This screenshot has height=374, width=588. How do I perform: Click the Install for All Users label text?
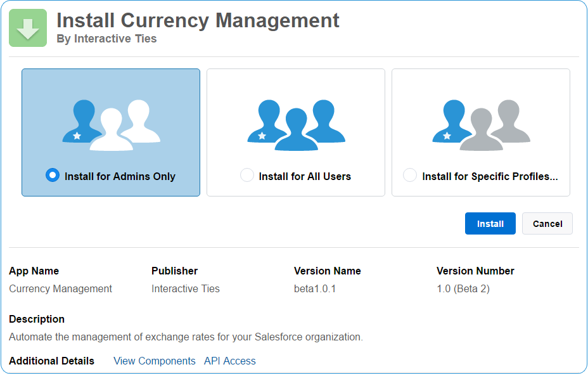305,176
